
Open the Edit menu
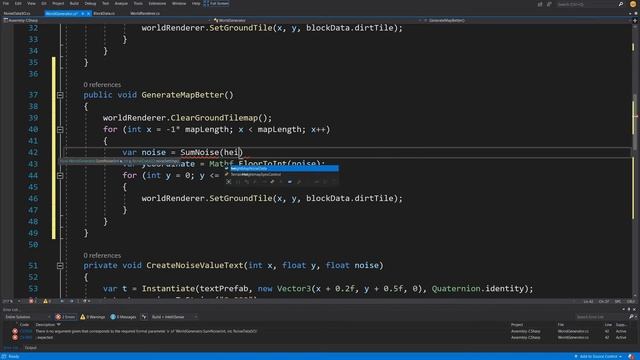pos(18,3)
